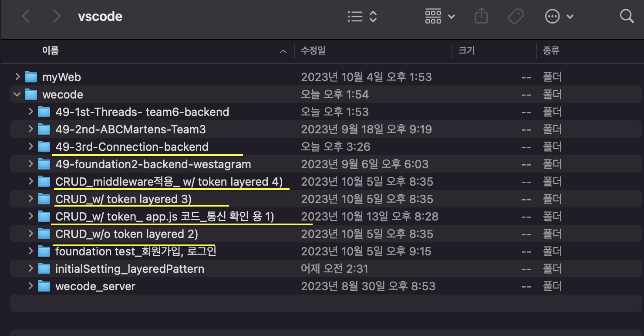Expand foundation test_회원가입, 로그인 folder
This screenshot has height=336, width=644.
(30, 251)
